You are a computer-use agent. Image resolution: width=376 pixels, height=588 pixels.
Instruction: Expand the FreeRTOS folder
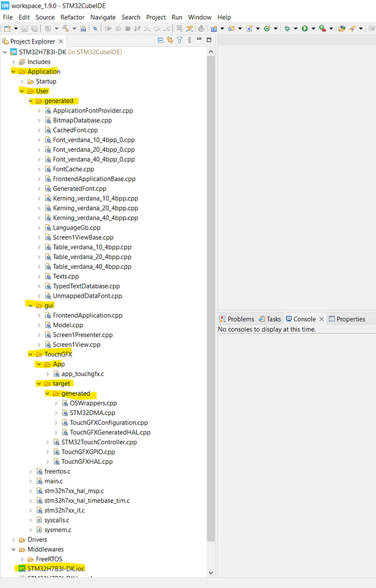pyautogui.click(x=22, y=559)
